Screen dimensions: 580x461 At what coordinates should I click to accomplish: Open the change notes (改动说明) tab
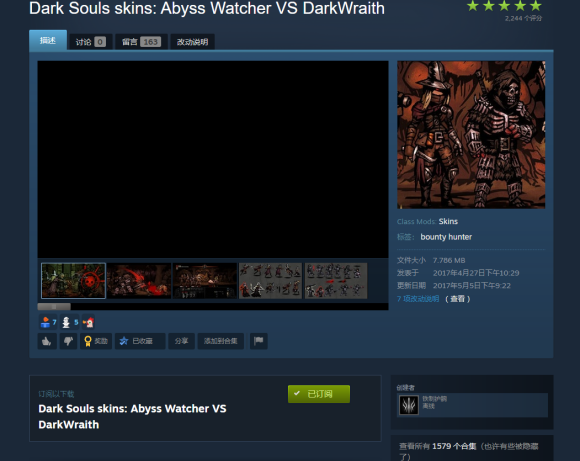pos(192,42)
